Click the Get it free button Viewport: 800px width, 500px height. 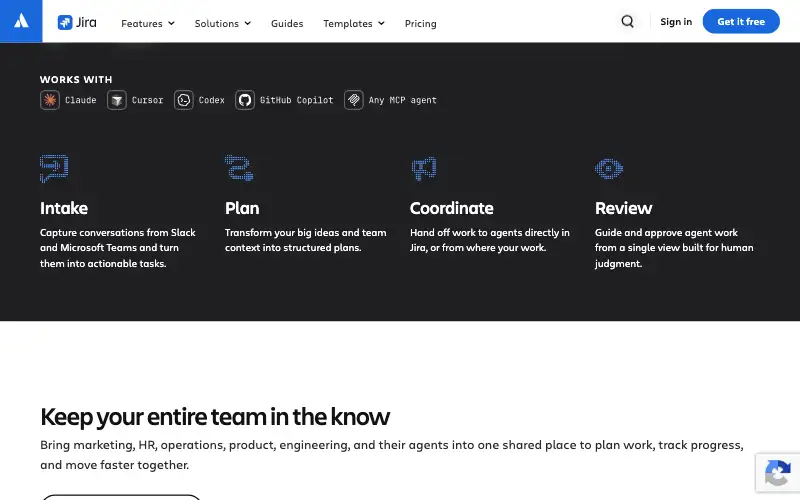(741, 21)
